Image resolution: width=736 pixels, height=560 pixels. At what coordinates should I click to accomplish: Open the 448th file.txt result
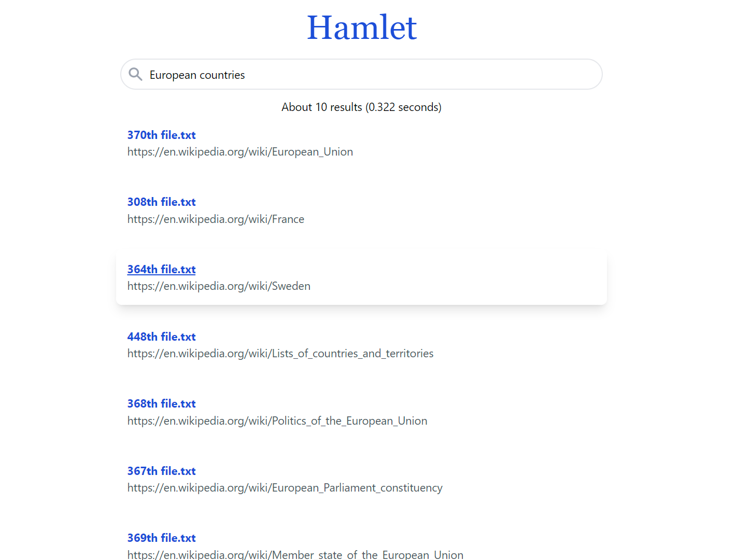click(x=161, y=337)
